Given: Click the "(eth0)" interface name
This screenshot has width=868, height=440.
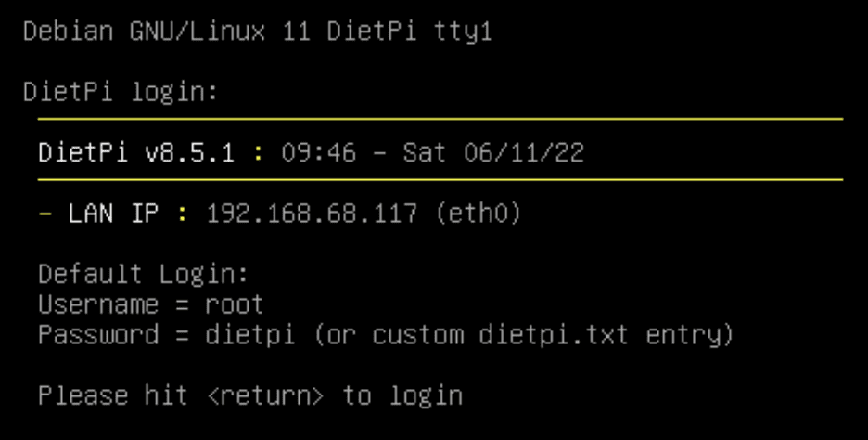Looking at the screenshot, I should coord(478,214).
